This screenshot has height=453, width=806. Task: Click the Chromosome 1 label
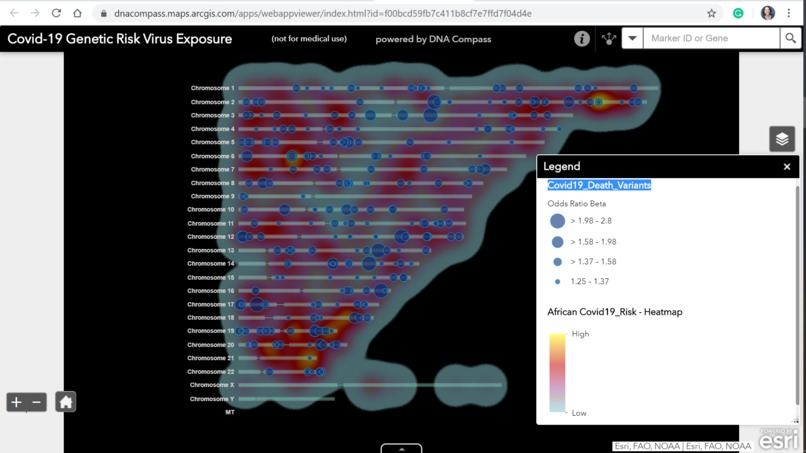[x=212, y=88]
